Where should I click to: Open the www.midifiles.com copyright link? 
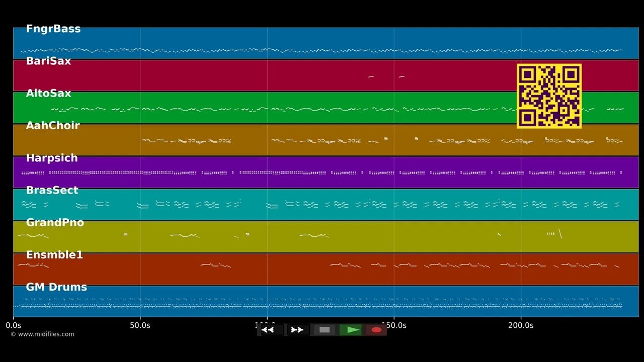pos(42,334)
